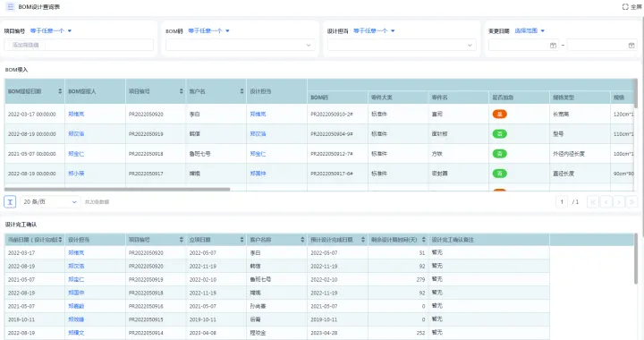Click the export icon left of the page-size selector

tap(10, 201)
